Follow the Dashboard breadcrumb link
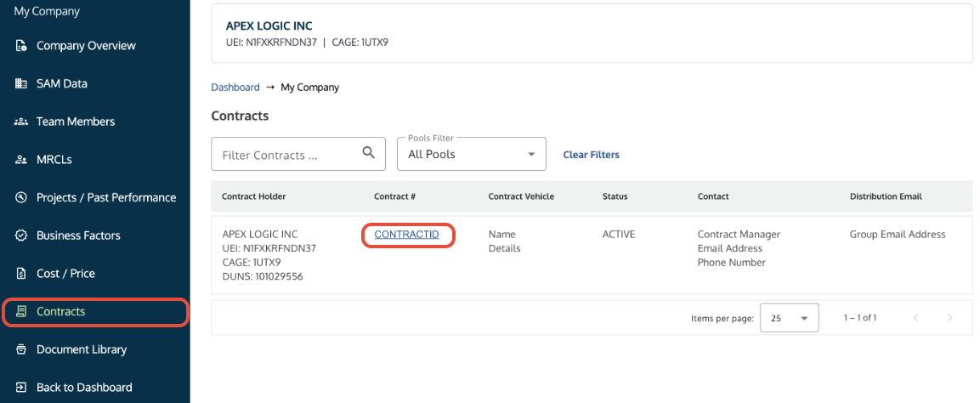 coord(235,88)
